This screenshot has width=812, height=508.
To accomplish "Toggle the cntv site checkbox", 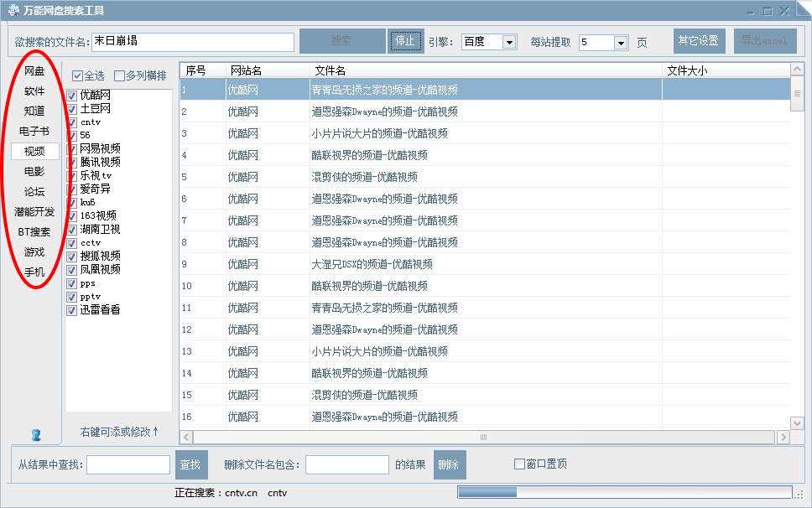I will point(72,122).
